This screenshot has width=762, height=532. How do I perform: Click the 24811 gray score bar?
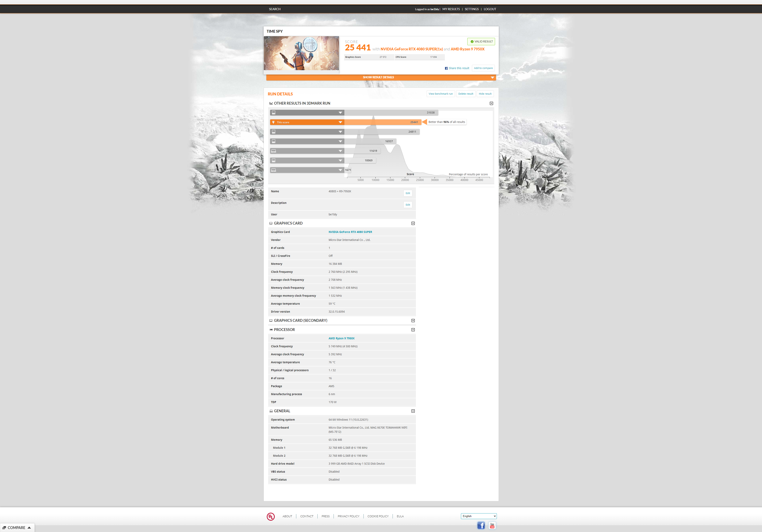pos(382,132)
